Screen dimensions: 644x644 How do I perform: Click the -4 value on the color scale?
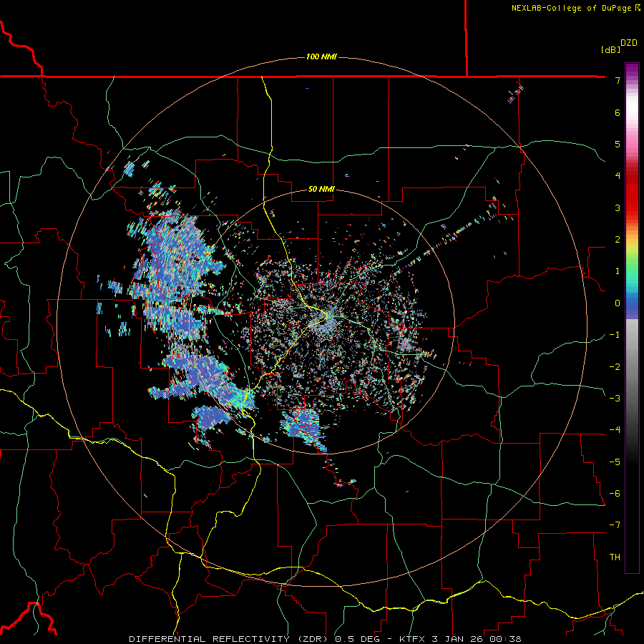click(615, 430)
